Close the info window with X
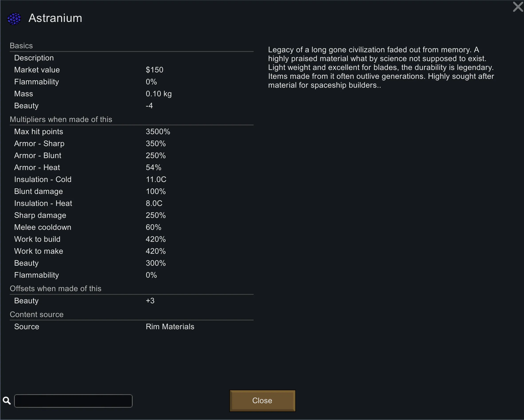 click(x=518, y=7)
